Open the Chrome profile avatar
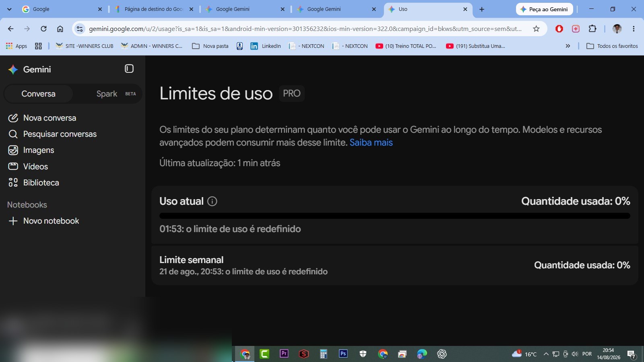This screenshot has width=644, height=362. click(617, 29)
